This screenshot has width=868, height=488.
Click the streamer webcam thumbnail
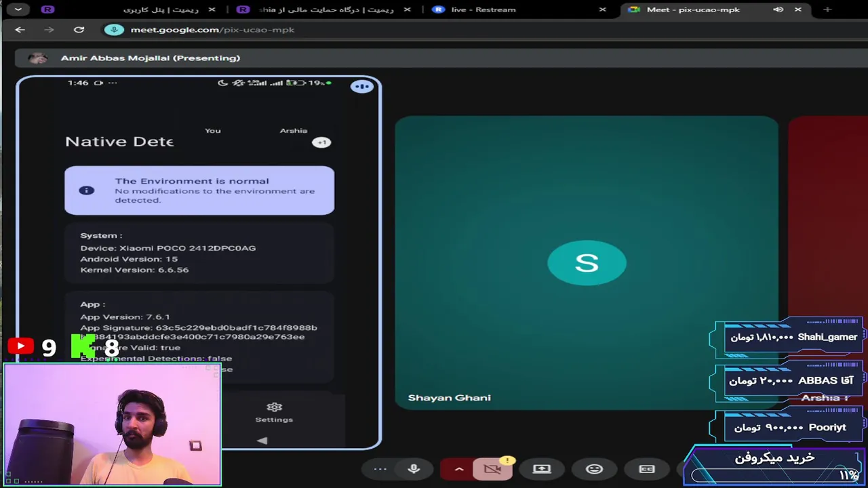112,424
